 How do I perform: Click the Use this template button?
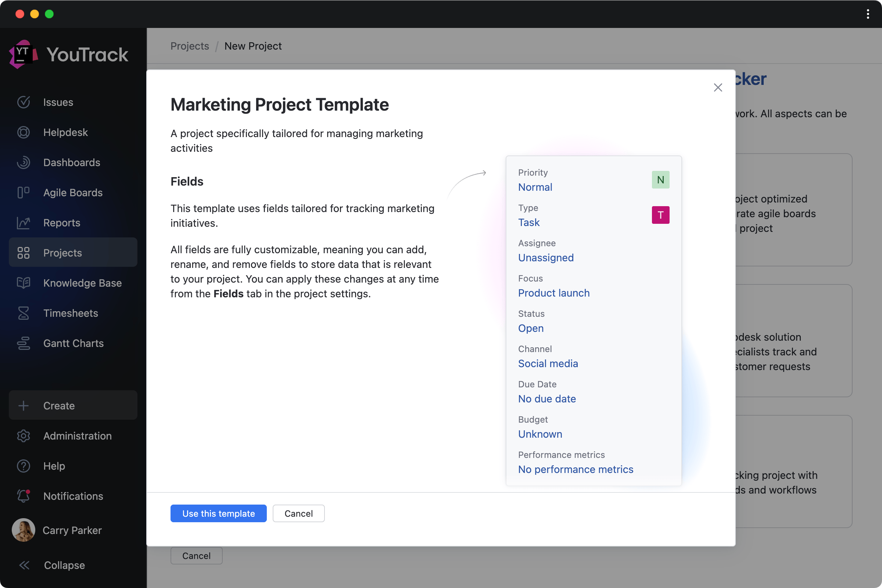[x=218, y=513]
